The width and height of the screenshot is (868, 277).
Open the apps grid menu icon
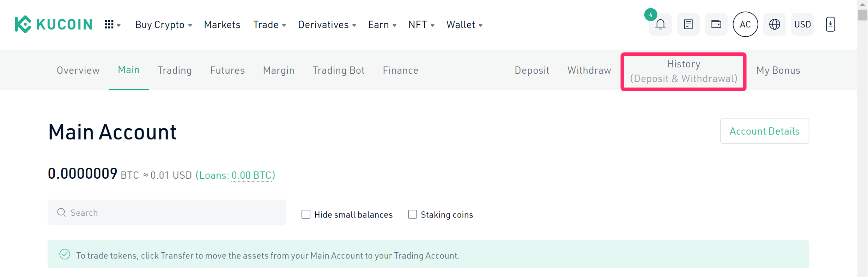(113, 25)
